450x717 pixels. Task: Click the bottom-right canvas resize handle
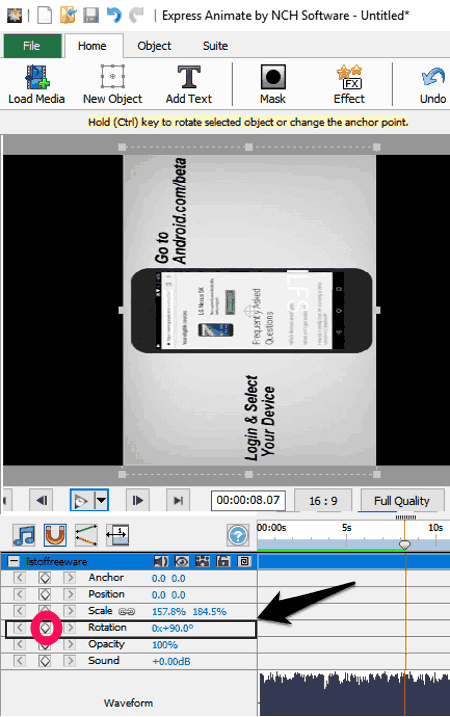[377, 474]
